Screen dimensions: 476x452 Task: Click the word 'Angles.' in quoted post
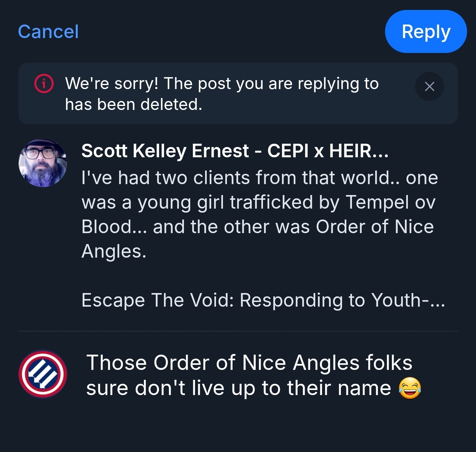[x=114, y=251]
